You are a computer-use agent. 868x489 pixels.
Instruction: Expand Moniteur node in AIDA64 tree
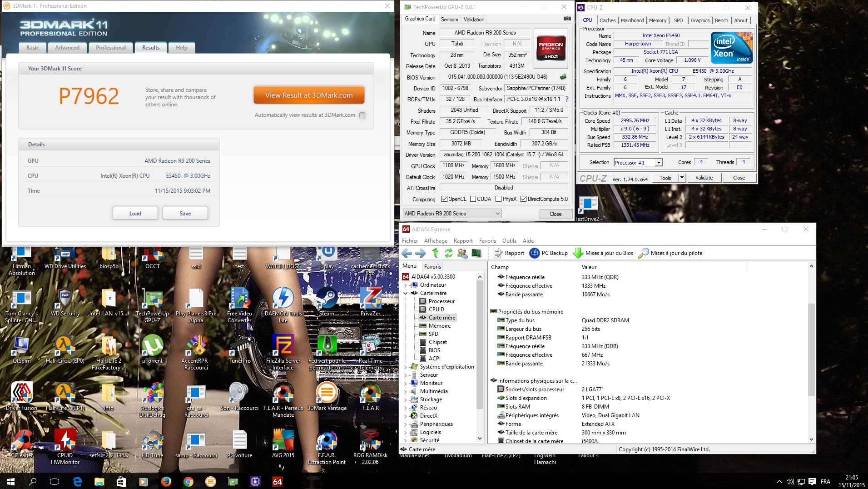[x=405, y=384]
